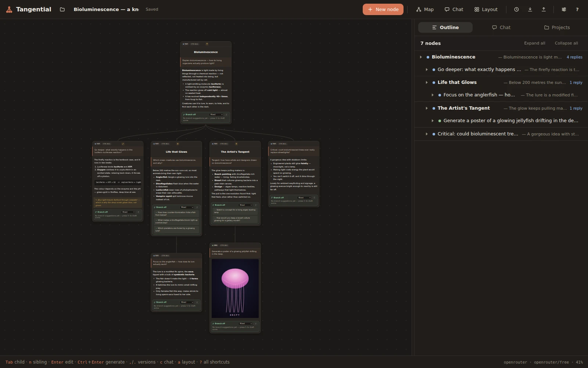Open Chat from the top toolbar
This screenshot has width=588, height=368.
click(x=454, y=10)
